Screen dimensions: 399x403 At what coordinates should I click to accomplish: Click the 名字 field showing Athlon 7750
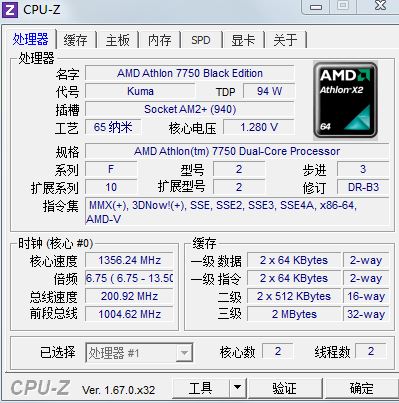click(190, 73)
